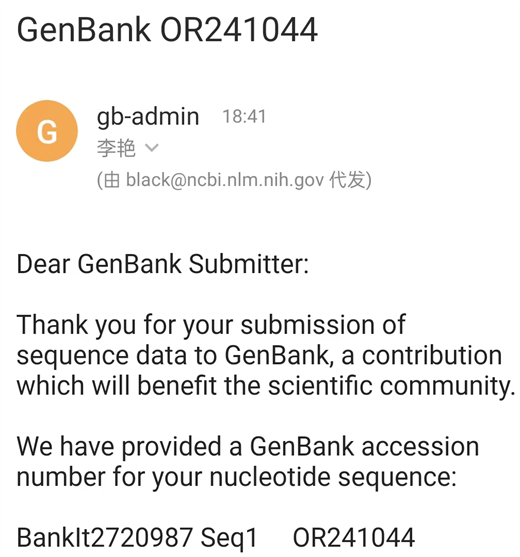520x557 pixels.
Task: Tap the word GenBank in sequence data sentence
Action: coord(277,355)
